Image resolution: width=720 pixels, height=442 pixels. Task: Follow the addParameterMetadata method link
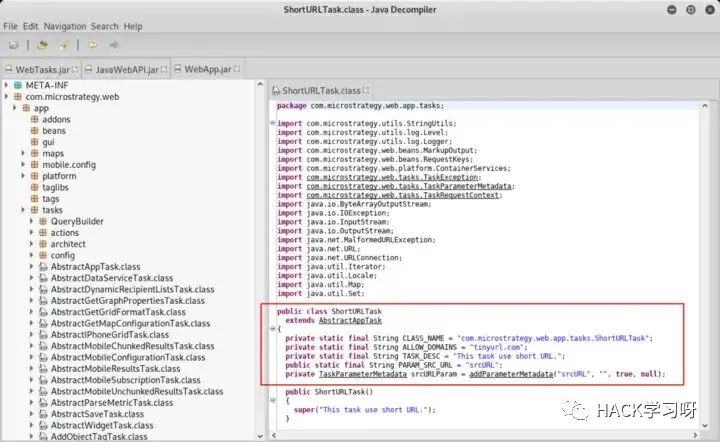coord(511,374)
